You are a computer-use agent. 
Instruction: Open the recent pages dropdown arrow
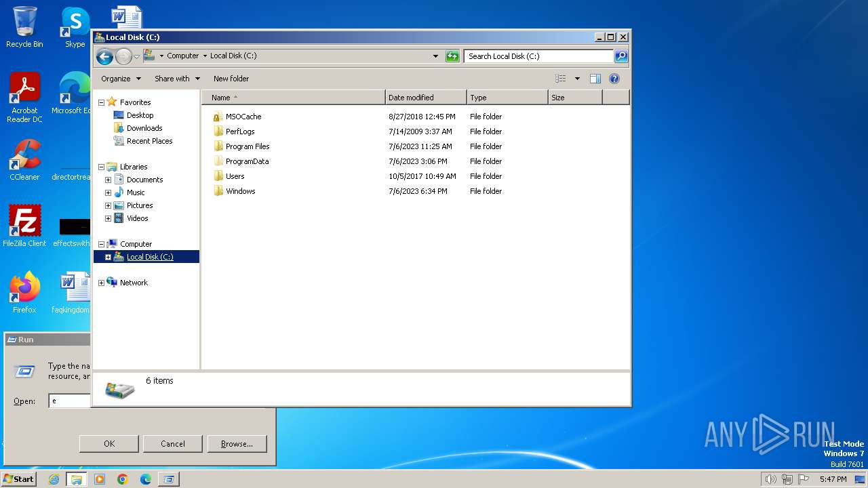click(136, 56)
